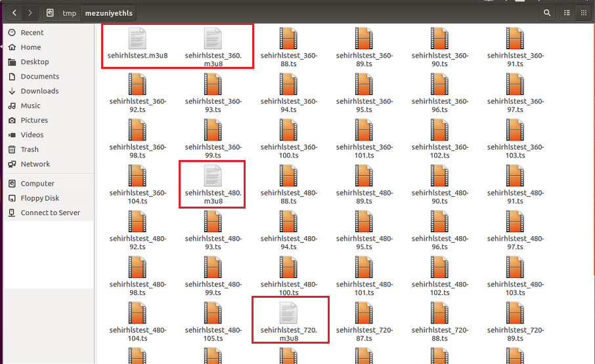This screenshot has width=595, height=364.
Task: Click the file name sehirhlstest_360-94.ts
Action: point(288,106)
